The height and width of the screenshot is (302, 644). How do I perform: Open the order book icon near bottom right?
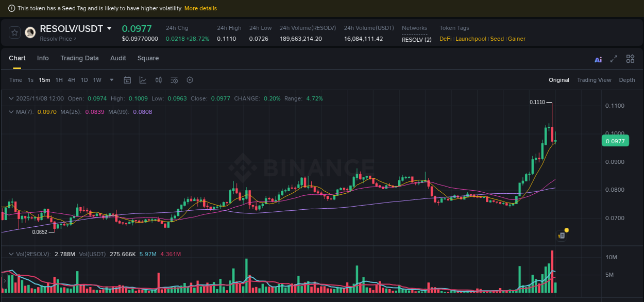[x=561, y=236]
